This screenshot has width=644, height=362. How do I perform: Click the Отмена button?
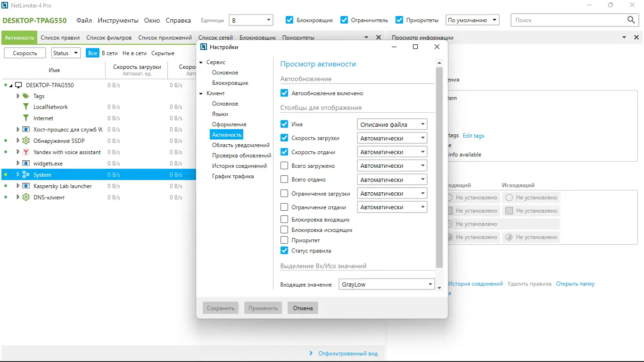pyautogui.click(x=303, y=308)
